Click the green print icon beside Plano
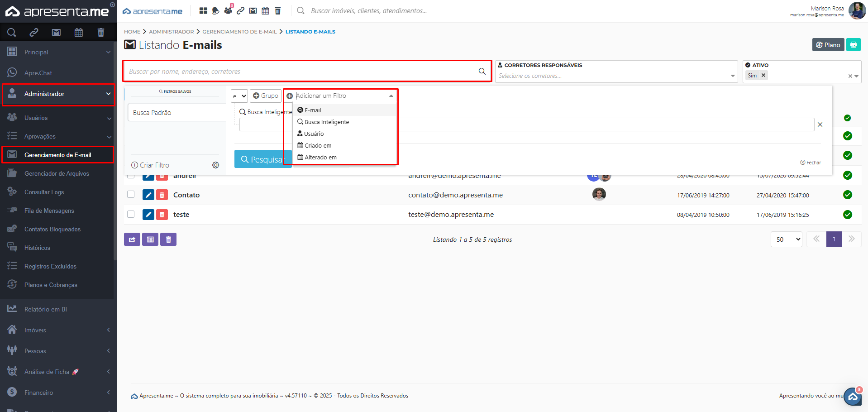 tap(853, 45)
